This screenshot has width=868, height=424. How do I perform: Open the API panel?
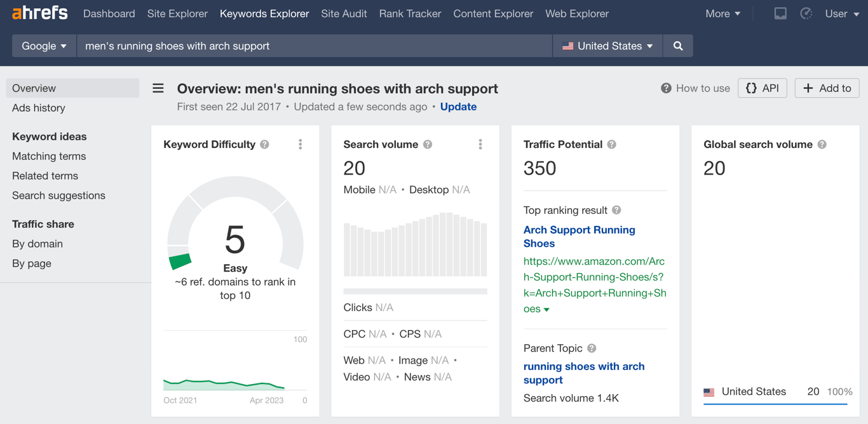click(762, 88)
